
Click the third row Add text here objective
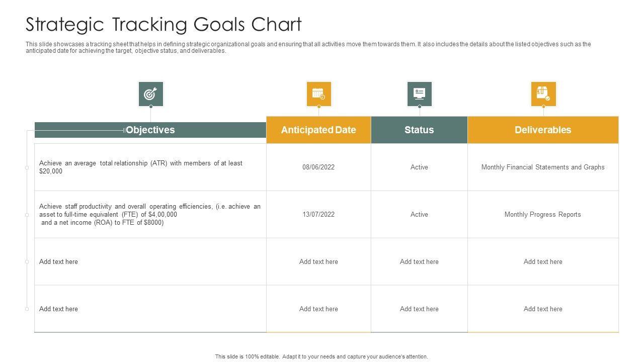[58, 261]
